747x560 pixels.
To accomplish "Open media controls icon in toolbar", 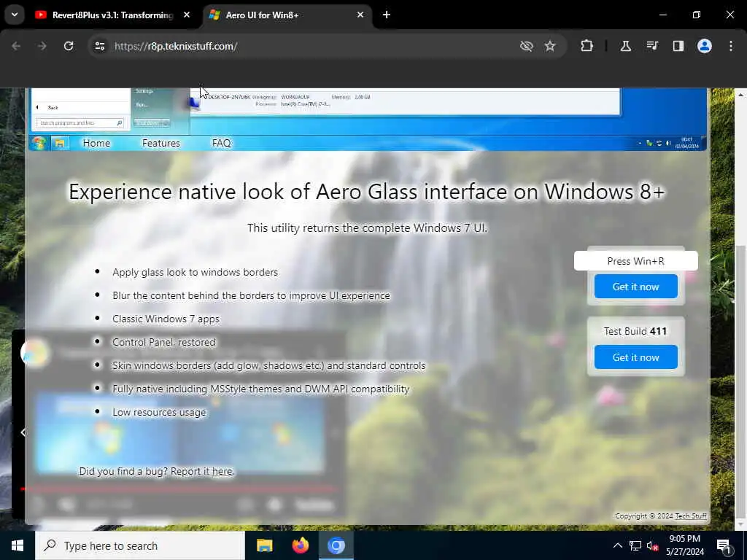I will [x=651, y=46].
